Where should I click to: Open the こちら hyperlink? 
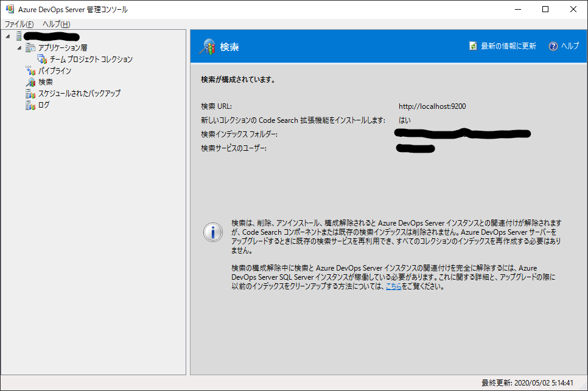[x=394, y=286]
